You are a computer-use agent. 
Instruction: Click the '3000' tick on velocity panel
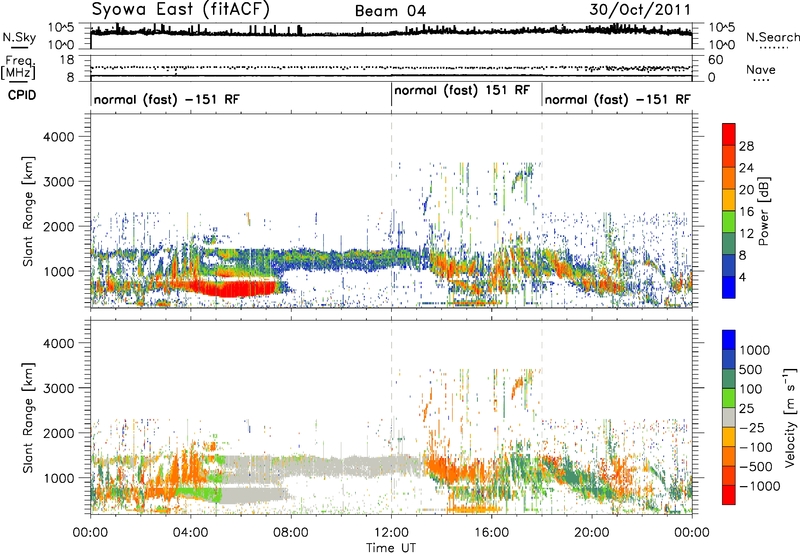[59, 388]
